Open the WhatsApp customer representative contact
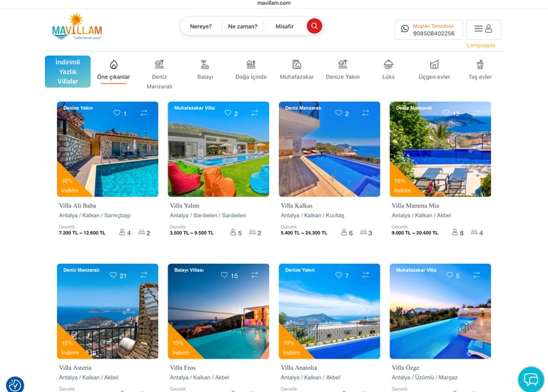Image resolution: width=548 pixels, height=392 pixels. click(429, 30)
